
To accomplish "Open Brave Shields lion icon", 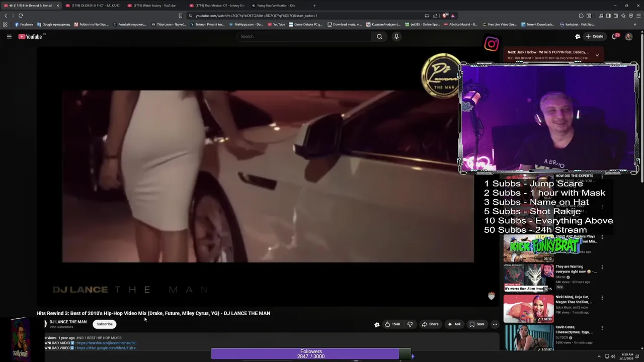I will click(x=445, y=16).
